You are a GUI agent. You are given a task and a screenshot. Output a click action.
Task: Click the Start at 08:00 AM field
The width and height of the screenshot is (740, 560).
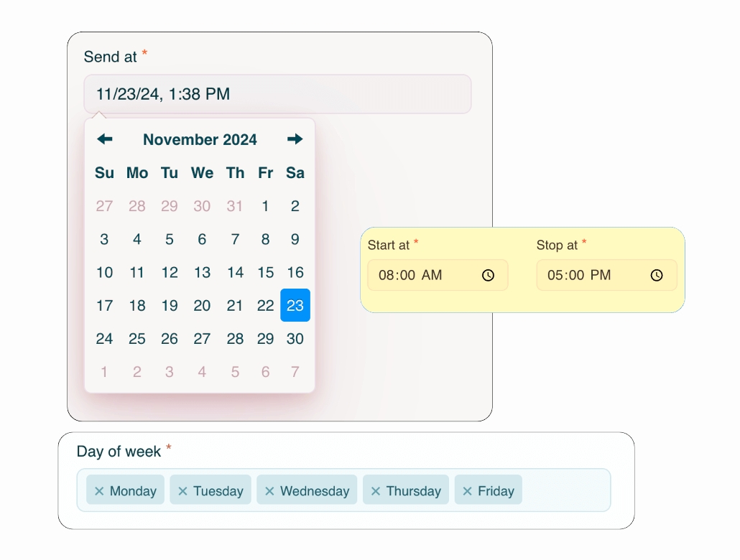click(438, 275)
